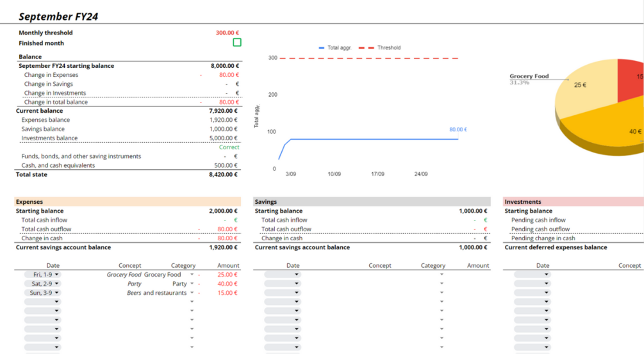Select the Expenses section header
The width and height of the screenshot is (644, 362).
coord(128,202)
